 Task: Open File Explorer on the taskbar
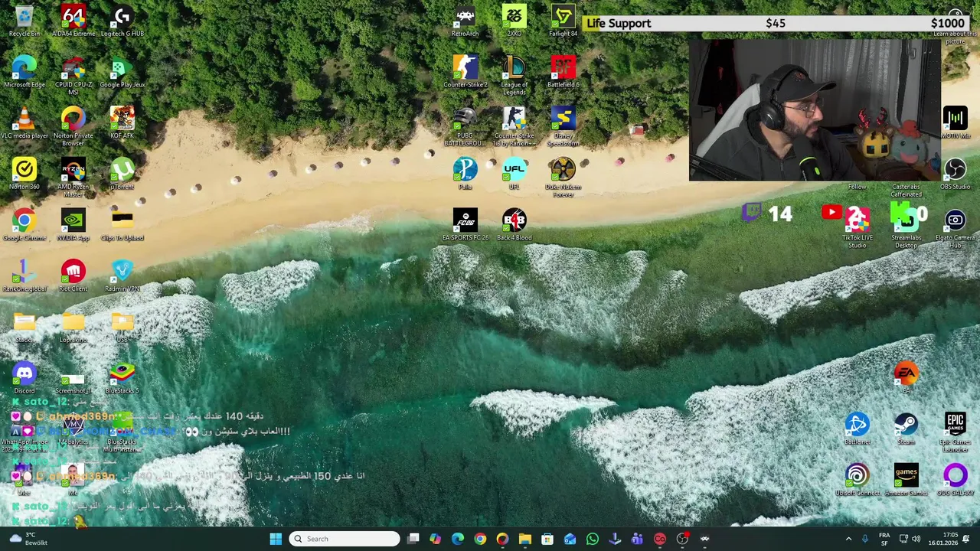(x=525, y=539)
